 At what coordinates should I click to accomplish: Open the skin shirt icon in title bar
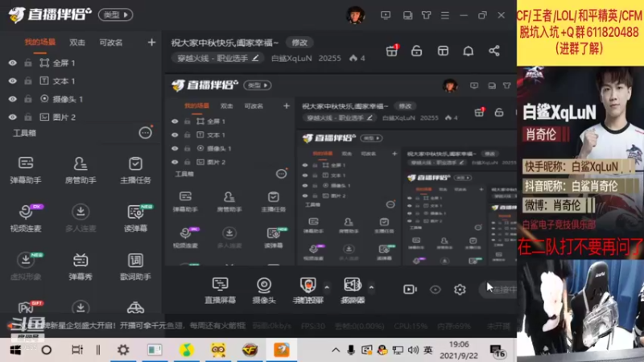click(x=427, y=15)
